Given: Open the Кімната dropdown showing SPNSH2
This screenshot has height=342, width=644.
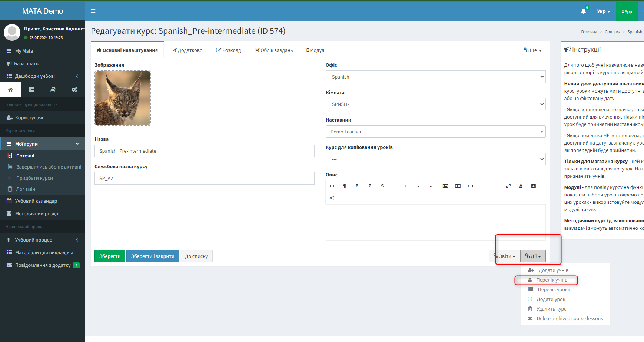Looking at the screenshot, I should point(435,104).
